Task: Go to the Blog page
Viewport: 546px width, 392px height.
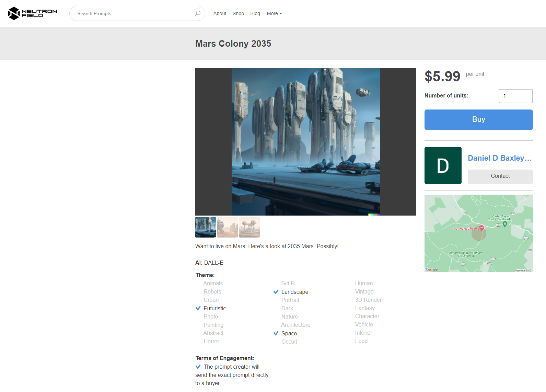Action: [x=255, y=13]
